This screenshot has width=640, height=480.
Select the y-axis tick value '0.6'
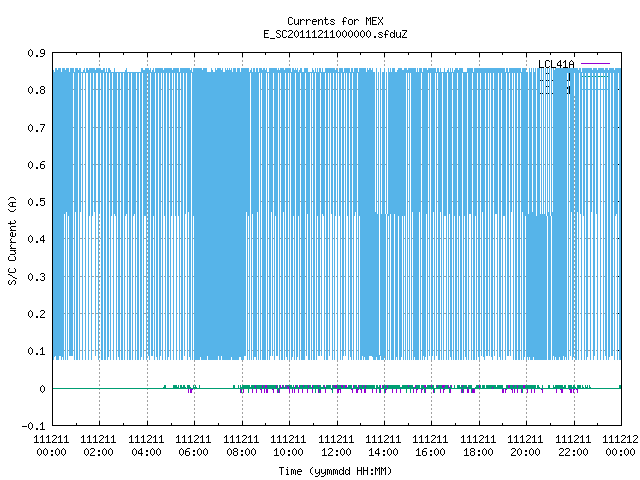point(36,165)
